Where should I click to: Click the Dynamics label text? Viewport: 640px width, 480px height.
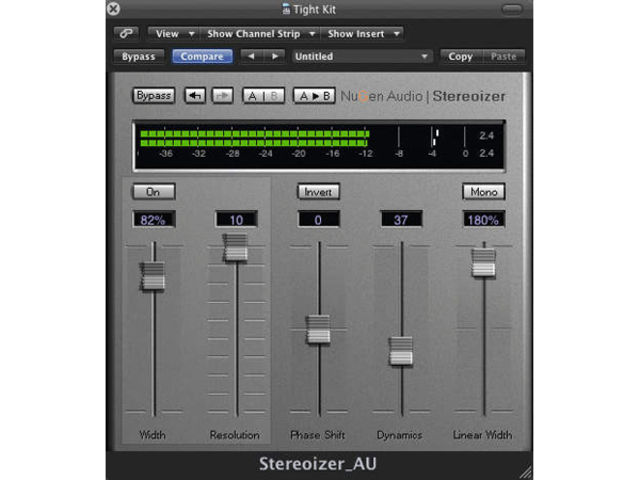tap(399, 436)
